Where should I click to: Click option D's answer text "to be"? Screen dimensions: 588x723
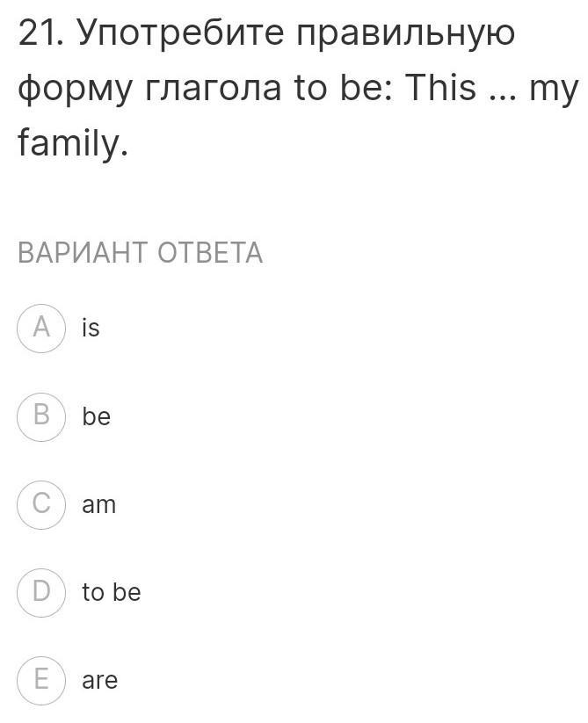(x=112, y=591)
